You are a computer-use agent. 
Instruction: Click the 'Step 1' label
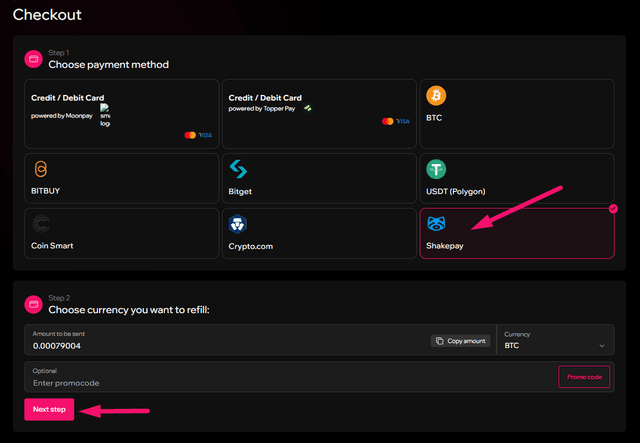point(59,53)
